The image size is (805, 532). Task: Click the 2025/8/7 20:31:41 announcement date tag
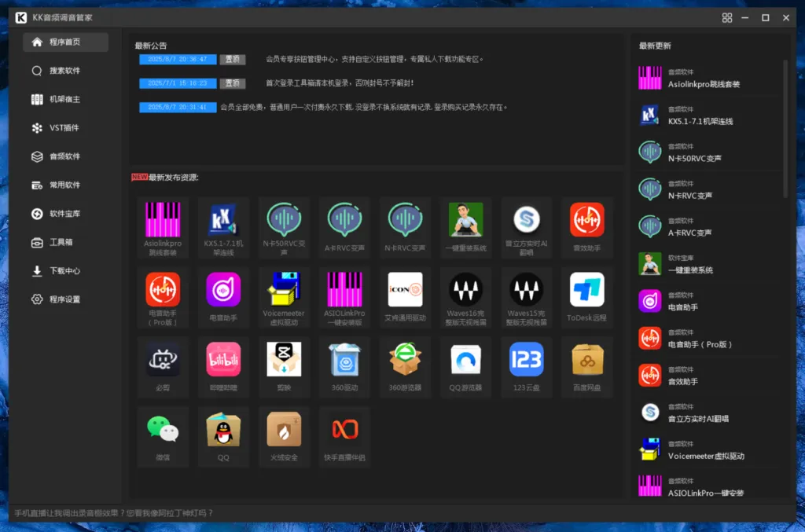178,107
